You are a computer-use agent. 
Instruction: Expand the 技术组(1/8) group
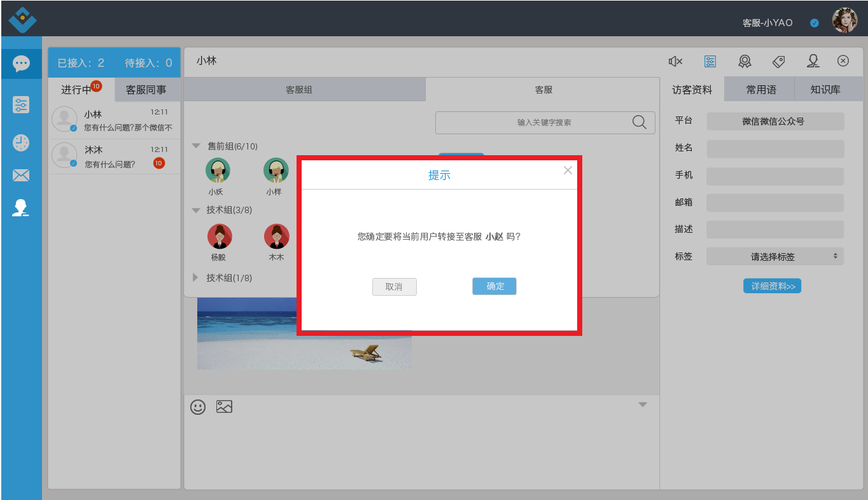tap(196, 278)
